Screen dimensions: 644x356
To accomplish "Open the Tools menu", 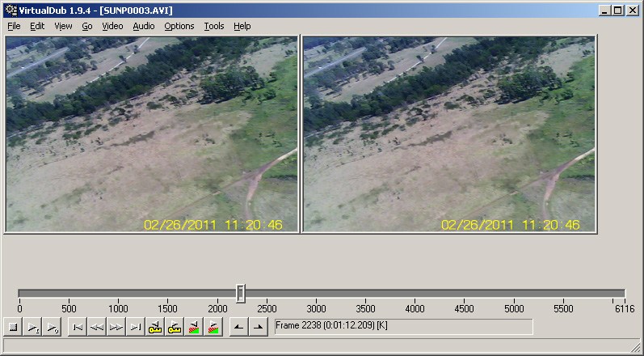I will coord(214,27).
